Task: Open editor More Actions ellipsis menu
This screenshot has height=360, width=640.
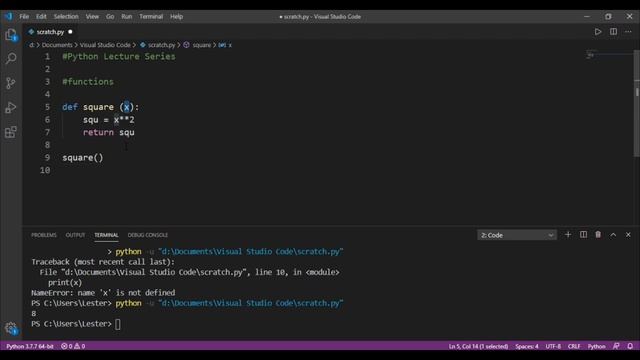Action: coord(628,32)
